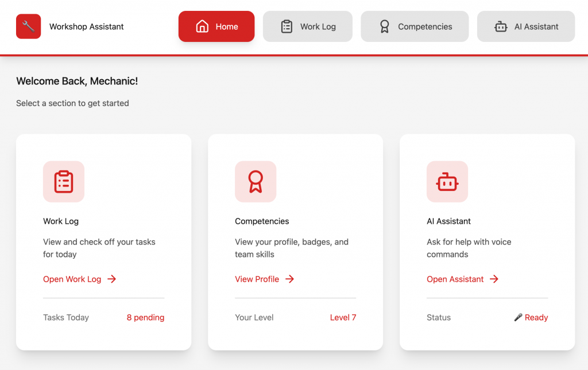Click the robot icon in AI Assistant tab
The image size is (588, 370).
501,26
